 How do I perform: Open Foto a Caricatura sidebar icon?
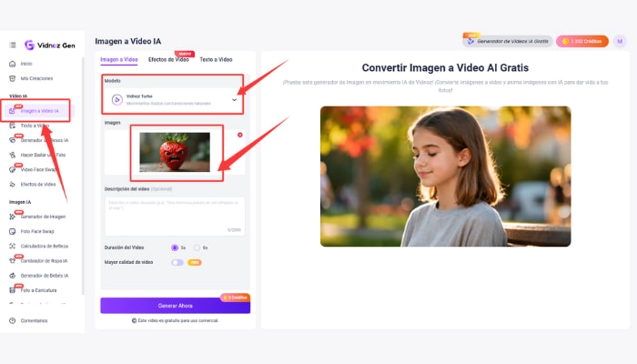tap(12, 290)
